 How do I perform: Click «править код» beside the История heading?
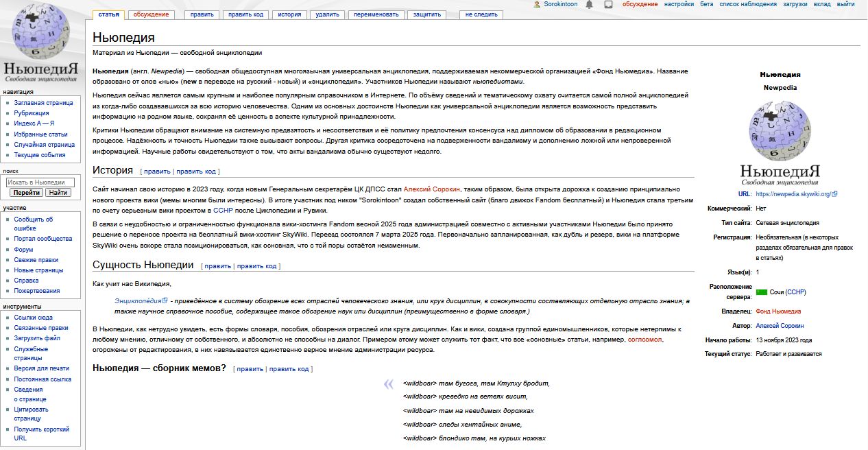point(196,171)
